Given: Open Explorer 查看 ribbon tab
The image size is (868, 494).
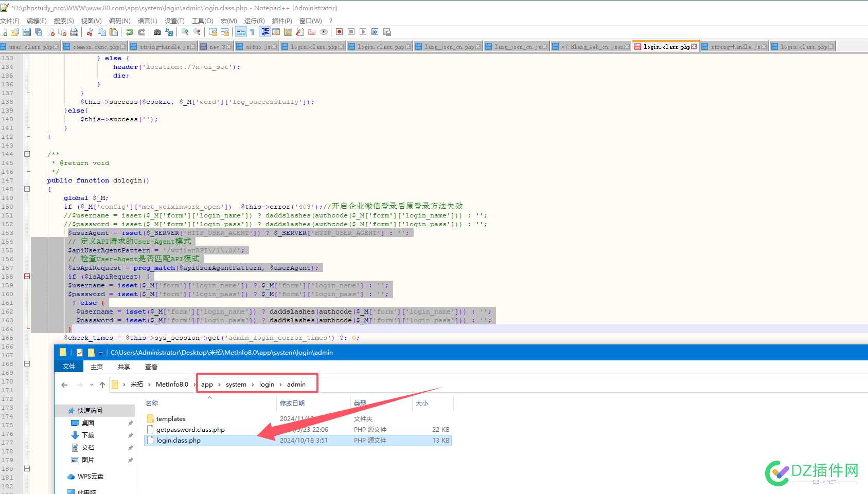Looking at the screenshot, I should tap(151, 367).
